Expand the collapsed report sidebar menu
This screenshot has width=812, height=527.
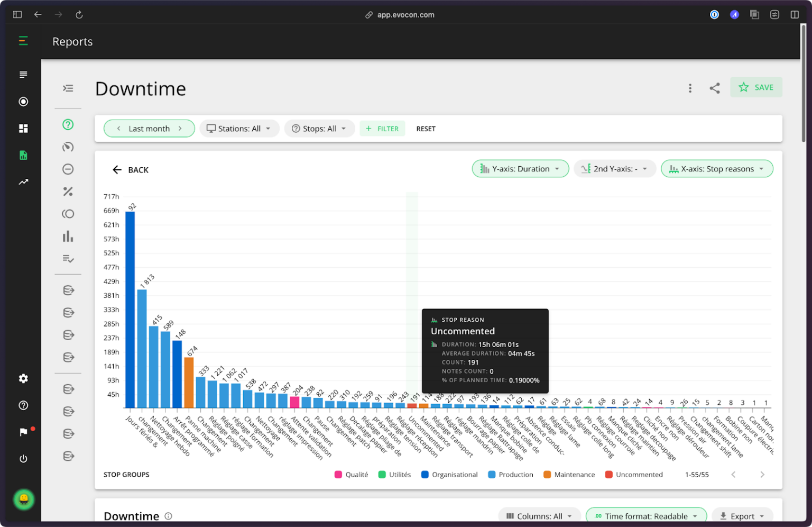tap(68, 88)
